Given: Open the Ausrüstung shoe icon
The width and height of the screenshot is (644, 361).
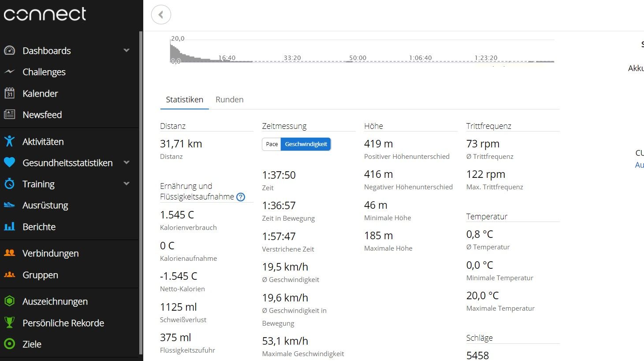Looking at the screenshot, I should [x=9, y=205].
